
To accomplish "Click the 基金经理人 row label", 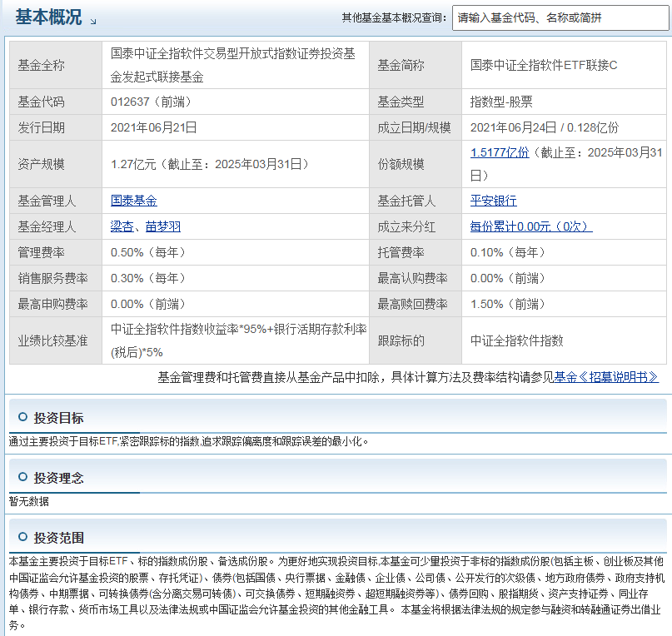I will click(47, 226).
